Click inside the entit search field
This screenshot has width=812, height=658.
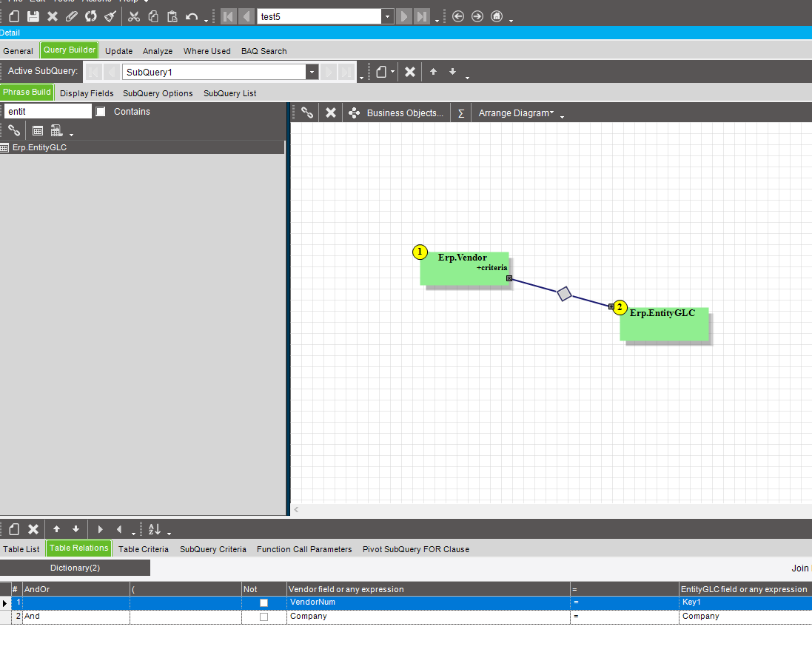(47, 111)
